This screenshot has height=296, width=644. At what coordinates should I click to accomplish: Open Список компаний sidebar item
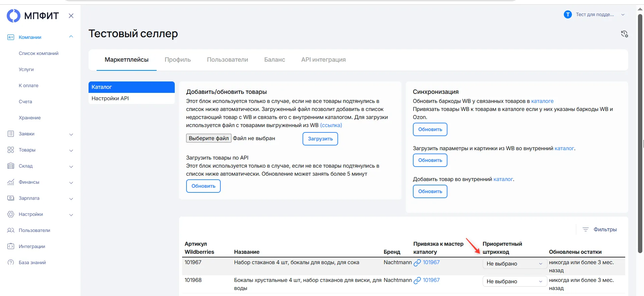point(39,53)
